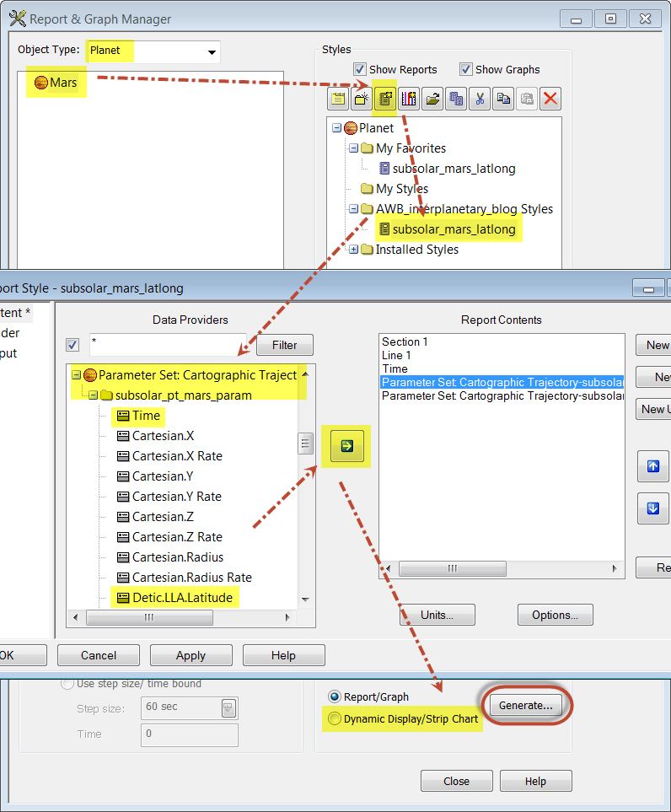Select Time element in Data Providers tree
The width and height of the screenshot is (671, 812).
pyautogui.click(x=139, y=416)
